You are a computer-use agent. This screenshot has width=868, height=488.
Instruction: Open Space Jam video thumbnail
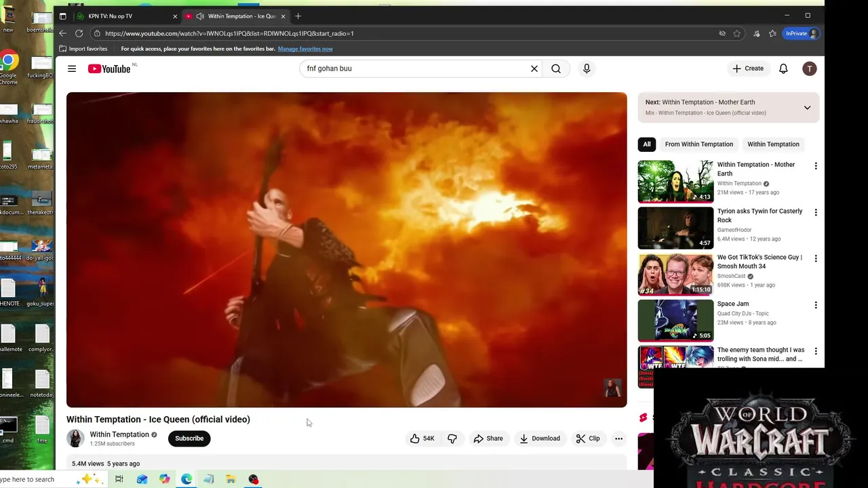(x=675, y=321)
